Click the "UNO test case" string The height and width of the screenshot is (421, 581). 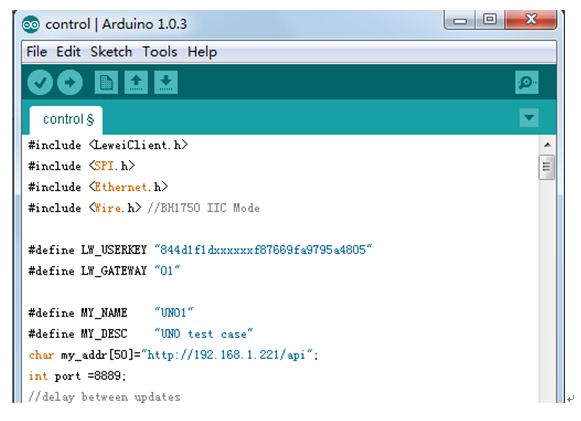pos(203,334)
